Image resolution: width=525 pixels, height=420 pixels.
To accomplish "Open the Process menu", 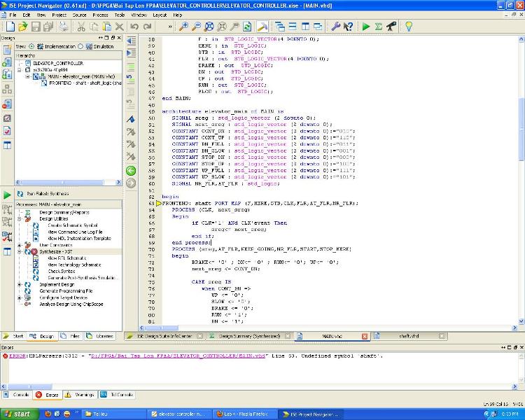I will [99, 14].
